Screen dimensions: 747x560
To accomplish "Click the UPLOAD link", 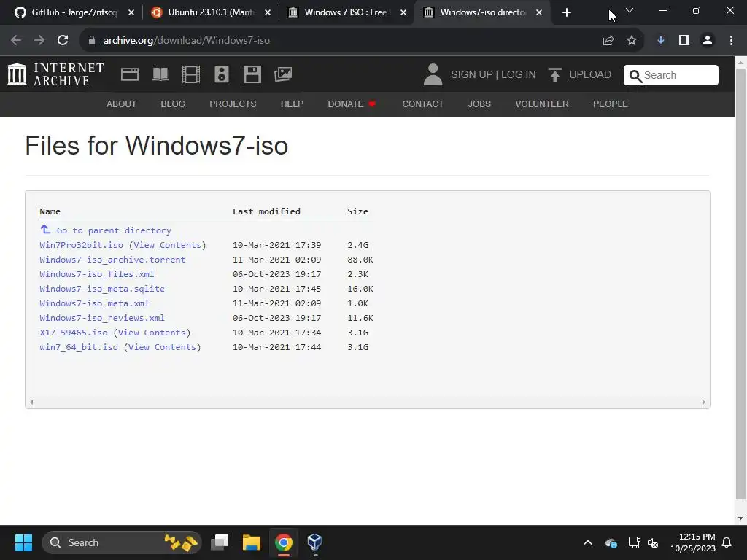I will coord(590,75).
